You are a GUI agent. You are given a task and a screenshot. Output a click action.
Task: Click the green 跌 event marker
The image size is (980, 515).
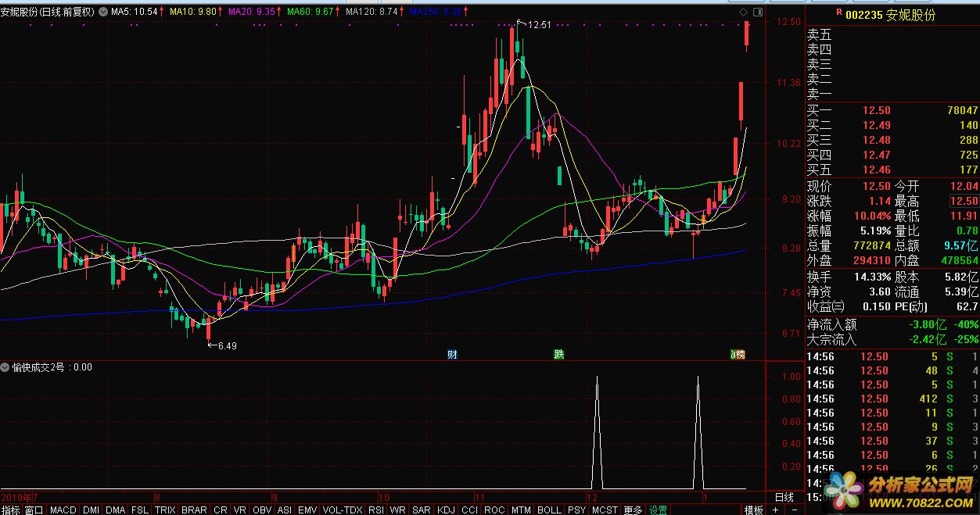(x=558, y=354)
